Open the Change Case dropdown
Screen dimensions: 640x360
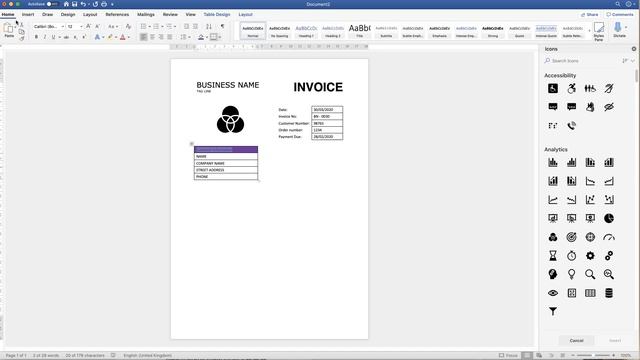coord(113,27)
